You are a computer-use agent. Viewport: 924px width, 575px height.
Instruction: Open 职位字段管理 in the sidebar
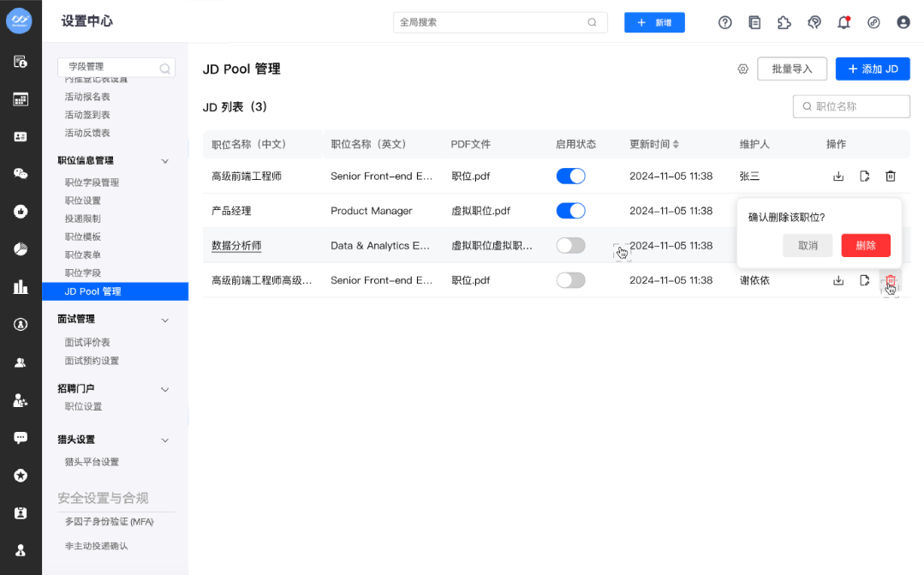click(x=92, y=183)
